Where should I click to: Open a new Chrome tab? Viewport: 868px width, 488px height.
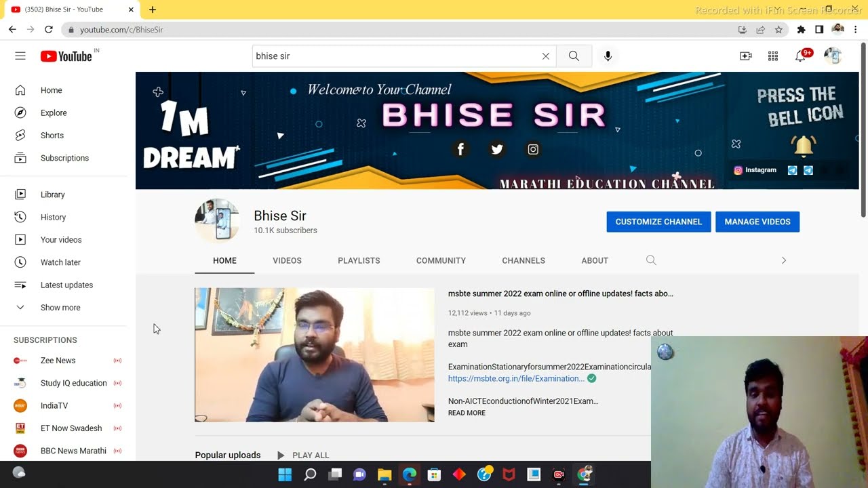pyautogui.click(x=153, y=9)
